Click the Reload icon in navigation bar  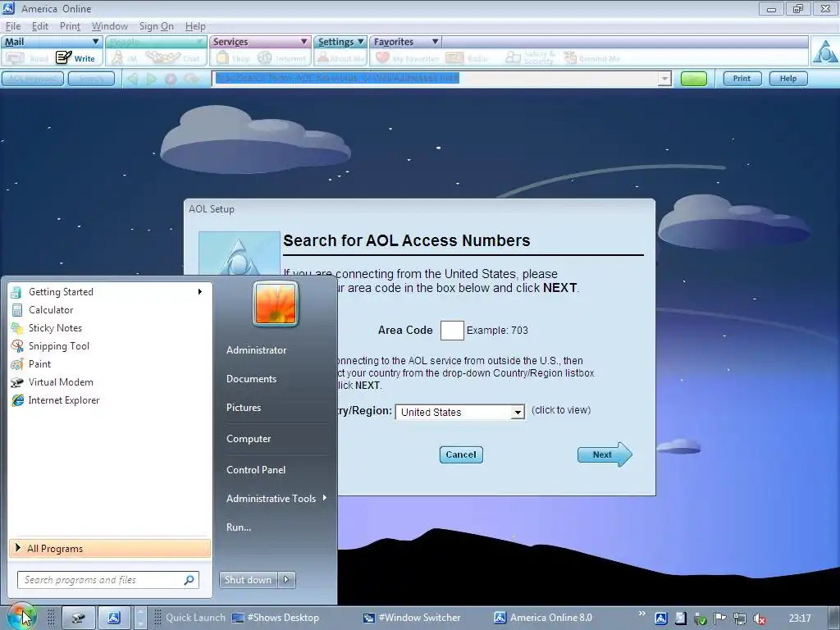click(x=191, y=79)
